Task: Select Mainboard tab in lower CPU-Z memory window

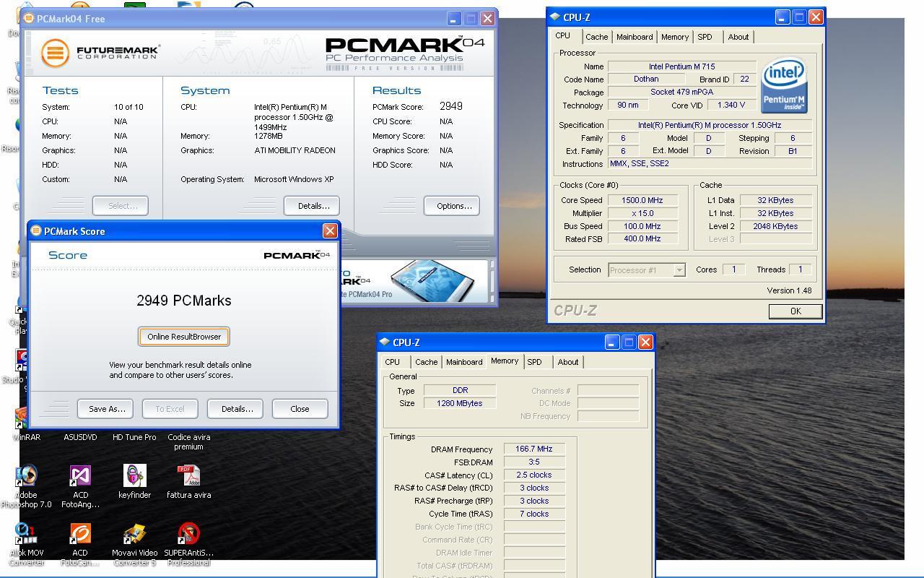Action: pyautogui.click(x=464, y=362)
